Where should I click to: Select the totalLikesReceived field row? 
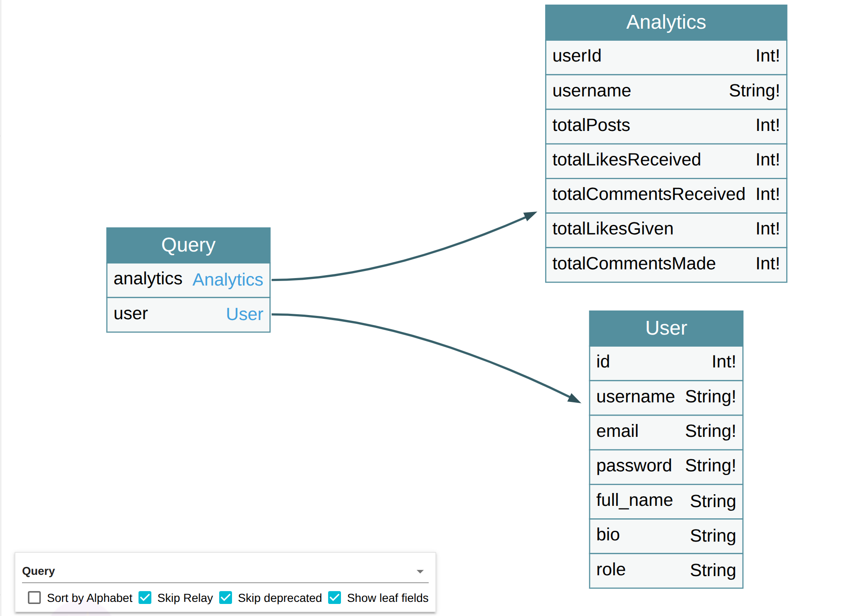tap(666, 160)
